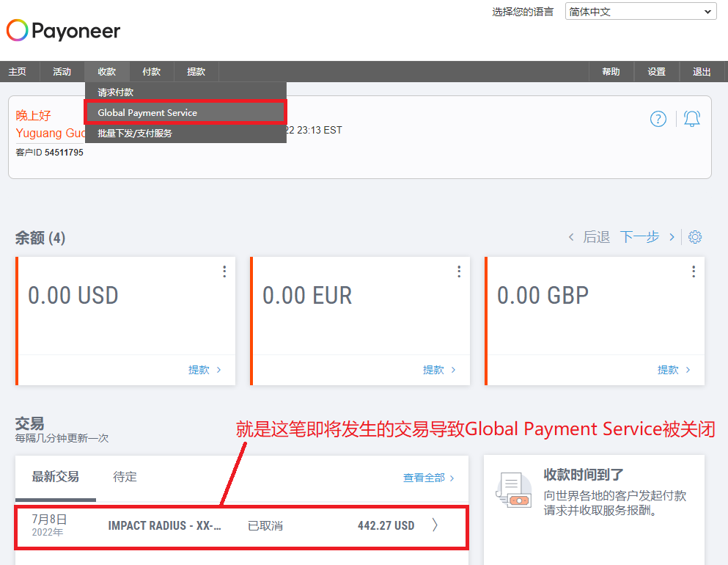Open 设置 in the navigation bar
Image resolution: width=728 pixels, height=565 pixels.
pyautogui.click(x=656, y=72)
